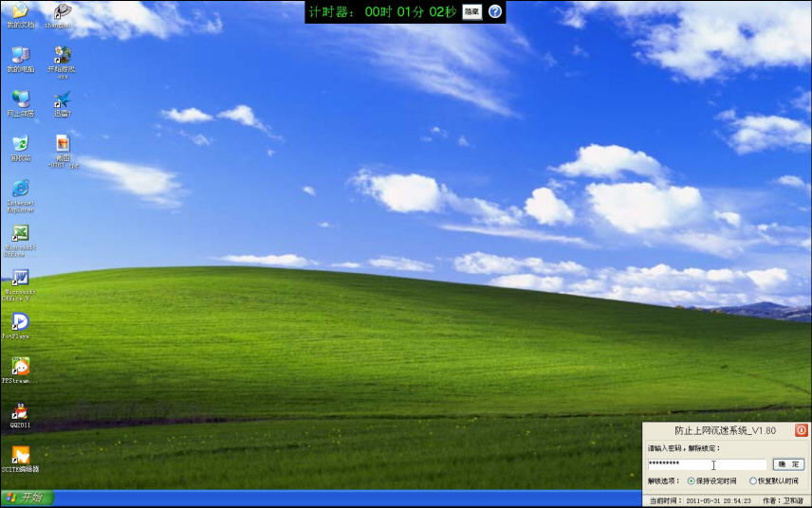Open the shortcut beside the 我的文档 icon
812x508 pixels.
tap(61, 14)
